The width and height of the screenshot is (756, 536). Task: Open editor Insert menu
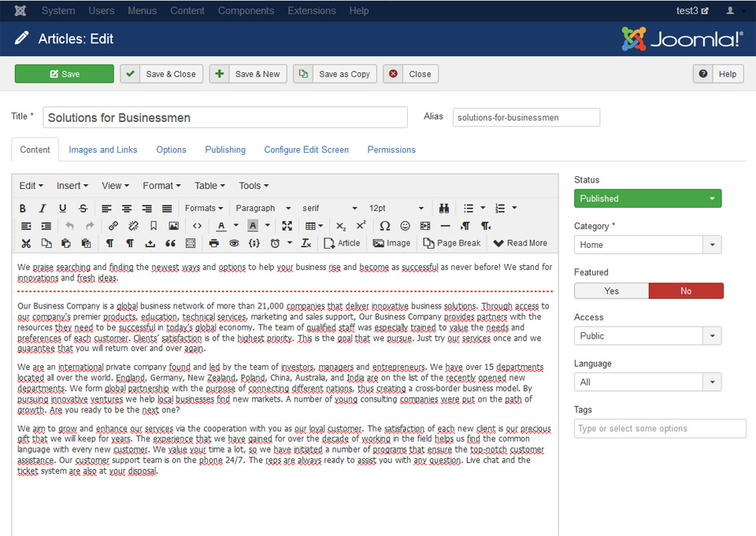(x=72, y=186)
